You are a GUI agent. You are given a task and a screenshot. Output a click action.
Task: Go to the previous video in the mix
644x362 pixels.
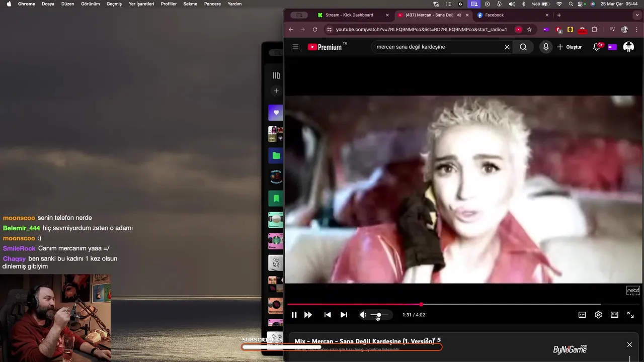click(x=328, y=315)
